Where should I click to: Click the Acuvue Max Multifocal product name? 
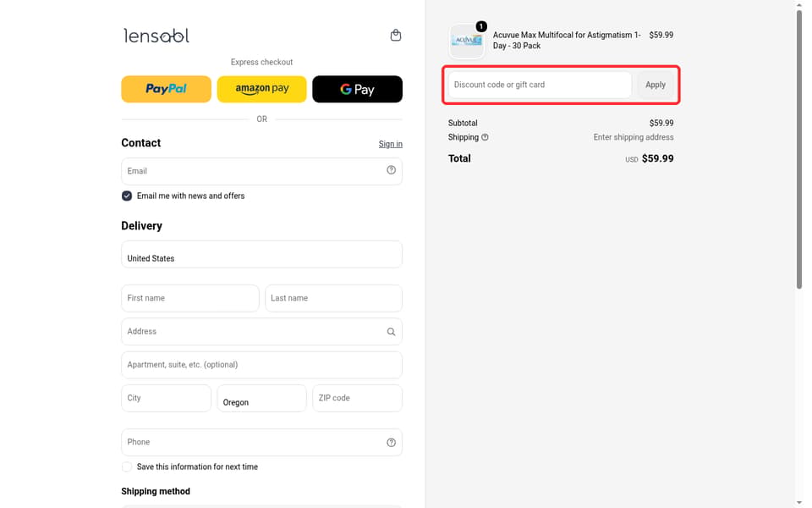click(567, 41)
